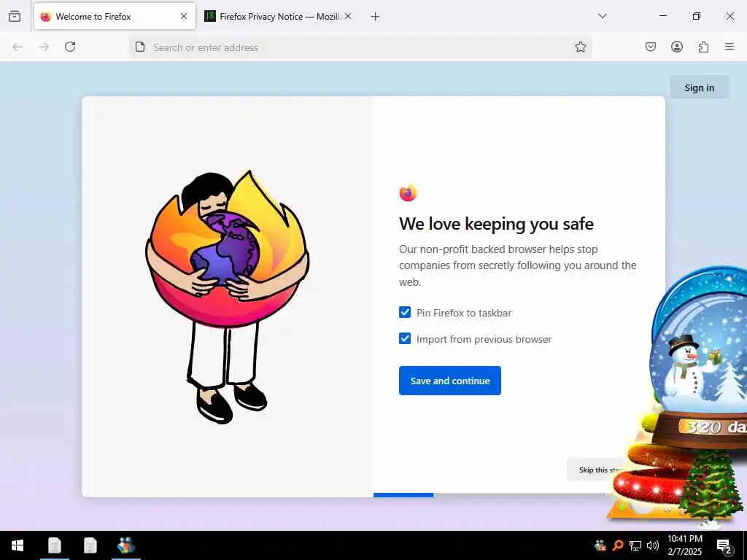Go back using the back arrow
The height and width of the screenshot is (560, 747).
(x=18, y=47)
